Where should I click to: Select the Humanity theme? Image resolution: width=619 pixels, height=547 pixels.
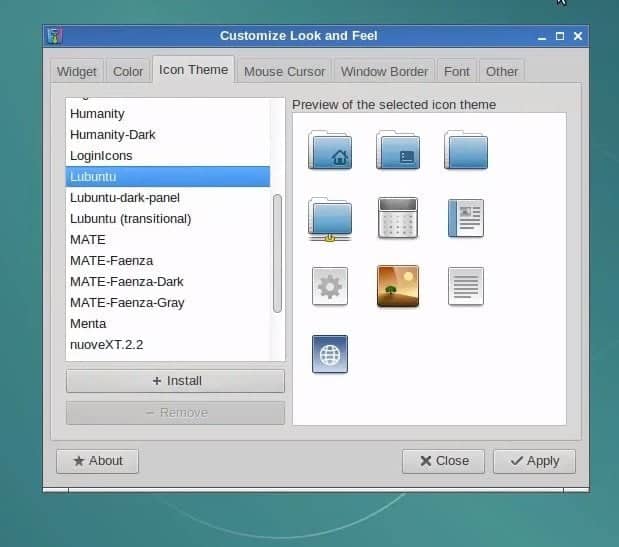click(x=168, y=114)
